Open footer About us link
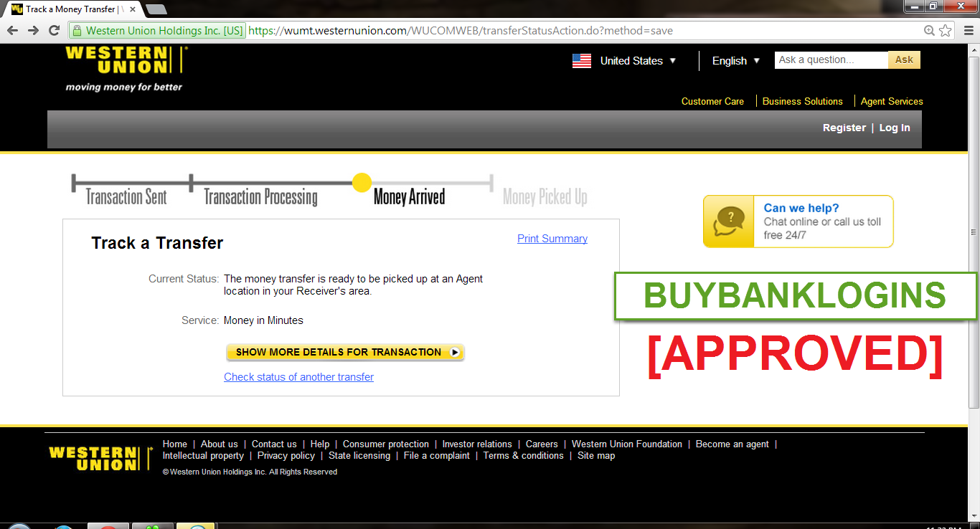 tap(220, 444)
